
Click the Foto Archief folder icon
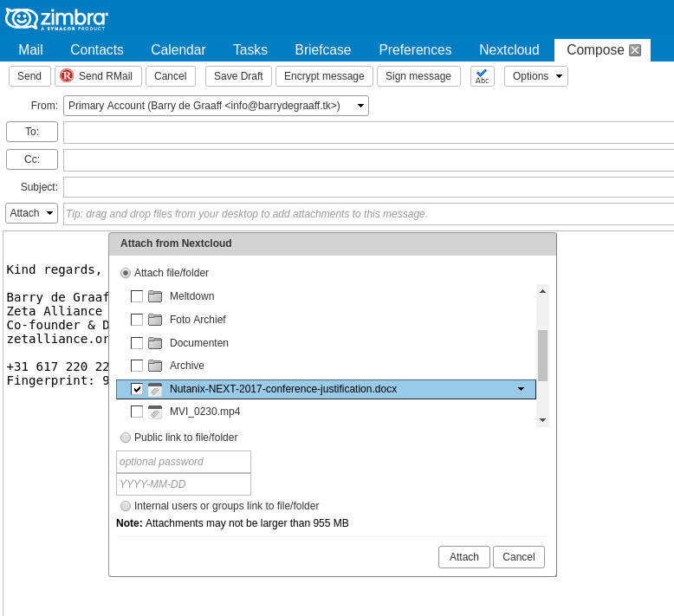pos(155,320)
